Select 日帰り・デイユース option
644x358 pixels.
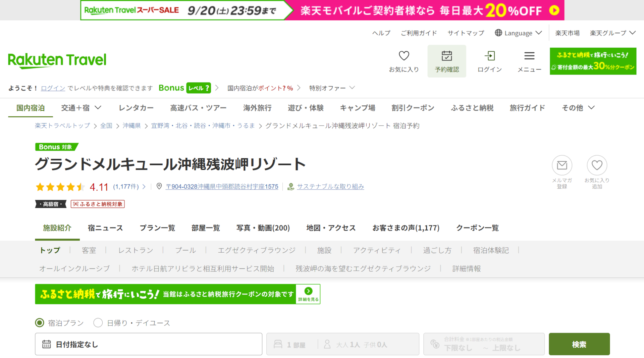98,323
